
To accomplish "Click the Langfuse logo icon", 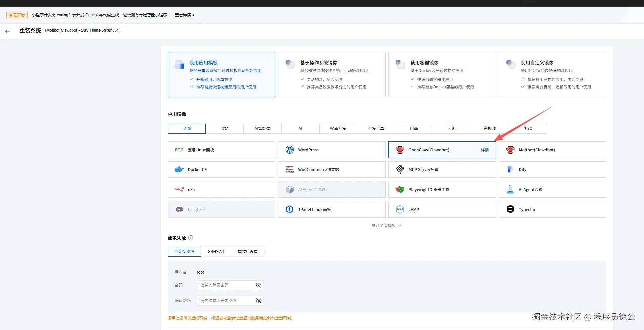I will (x=179, y=209).
